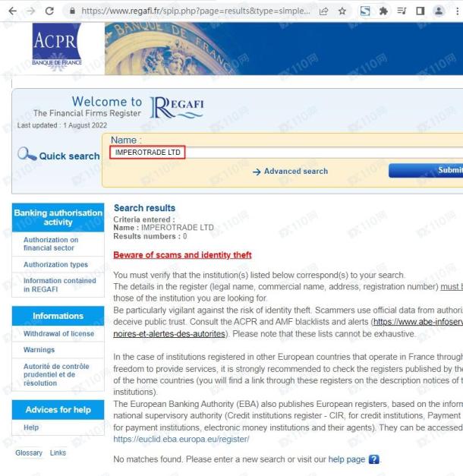Toggle the browser side panel icon
The image size is (463, 476).
click(x=420, y=11)
